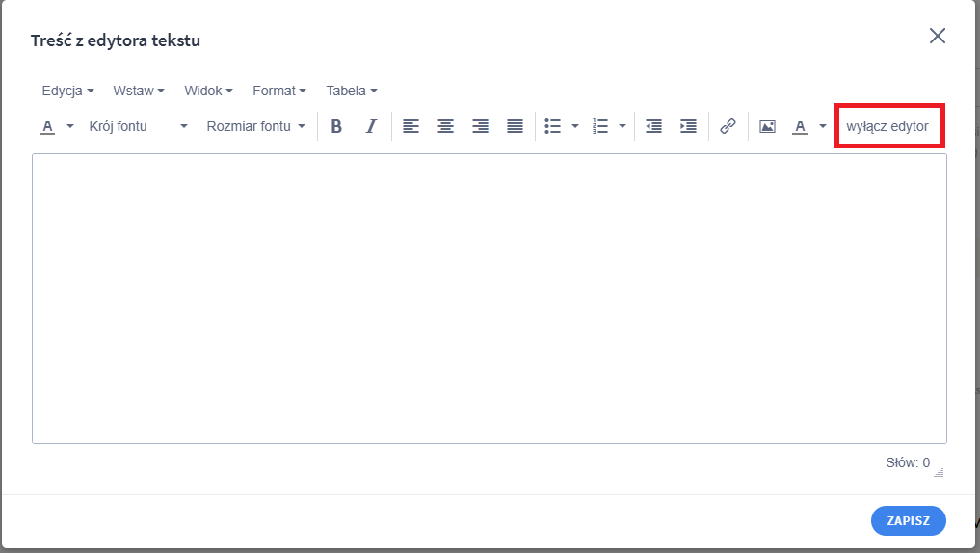Align text to the right
This screenshot has width=980, height=553.
click(x=480, y=126)
